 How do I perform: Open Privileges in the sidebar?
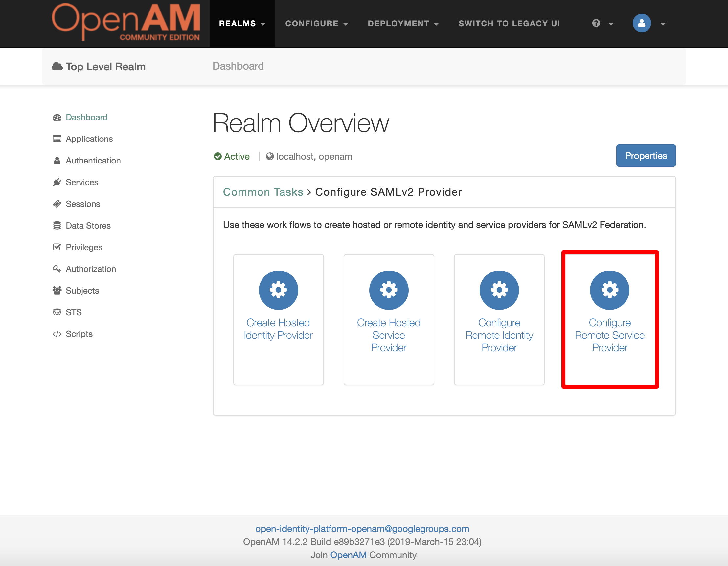pos(84,247)
